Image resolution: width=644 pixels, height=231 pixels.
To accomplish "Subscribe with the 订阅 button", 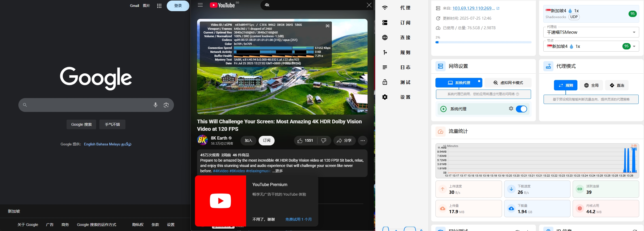I will pos(267,141).
